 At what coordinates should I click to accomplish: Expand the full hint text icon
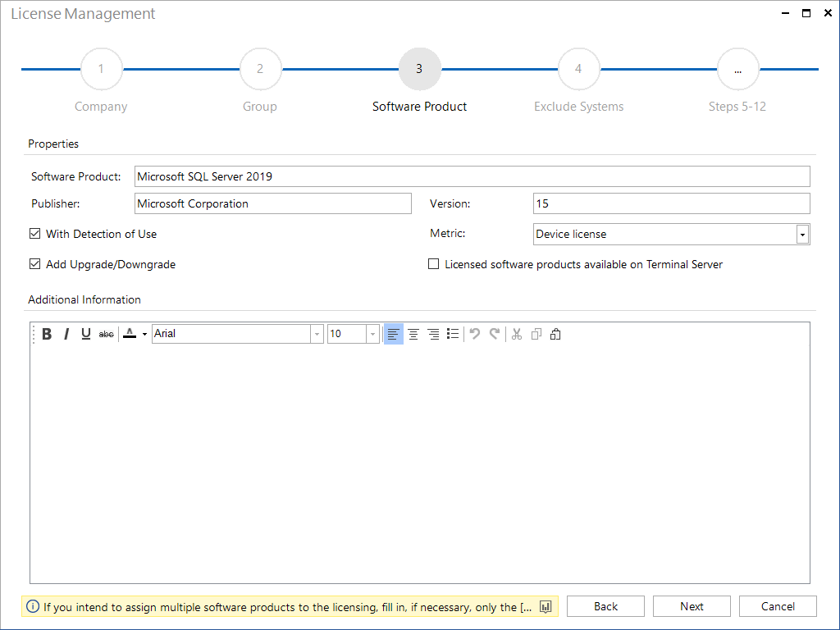[546, 606]
